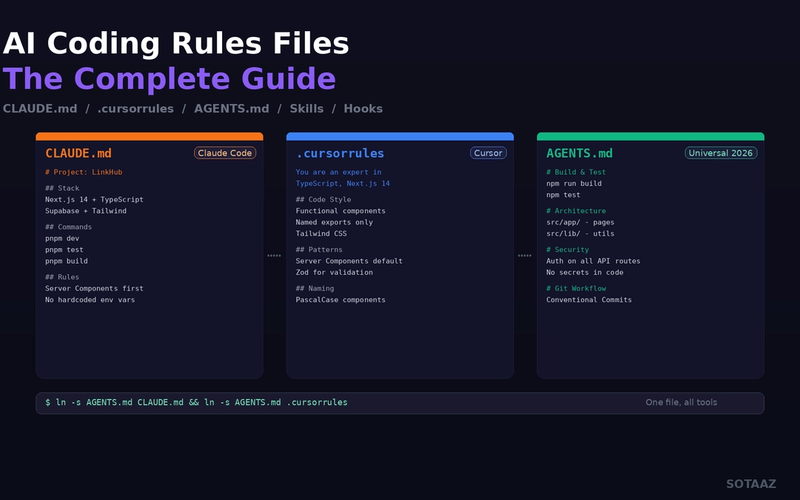Image resolution: width=800 pixels, height=500 pixels.
Task: Click the '## Stack' heading
Action: (x=62, y=188)
